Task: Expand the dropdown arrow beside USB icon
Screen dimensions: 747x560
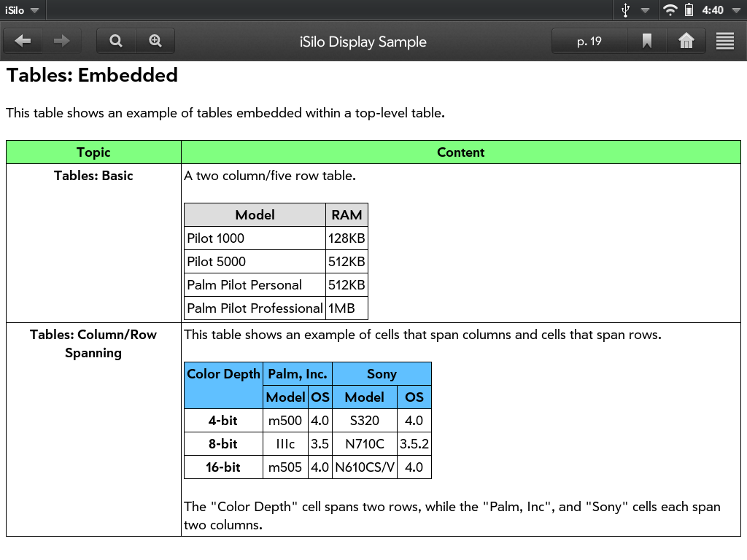Action: [x=645, y=10]
